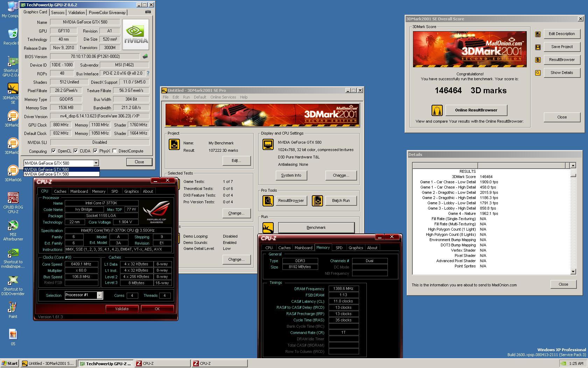
Task: Click the Bus Interface question mark
Action: 148,73
